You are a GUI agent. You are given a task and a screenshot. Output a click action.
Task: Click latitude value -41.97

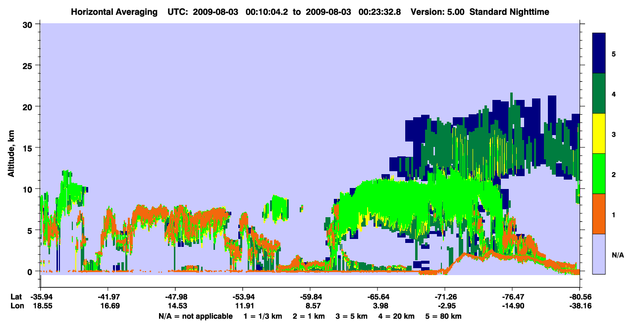coord(107,297)
